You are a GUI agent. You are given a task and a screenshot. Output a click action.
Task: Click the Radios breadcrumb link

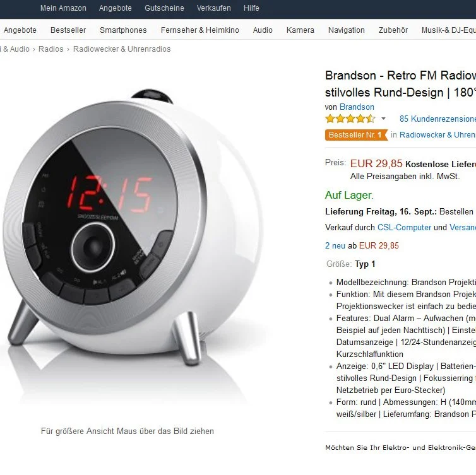tap(51, 49)
